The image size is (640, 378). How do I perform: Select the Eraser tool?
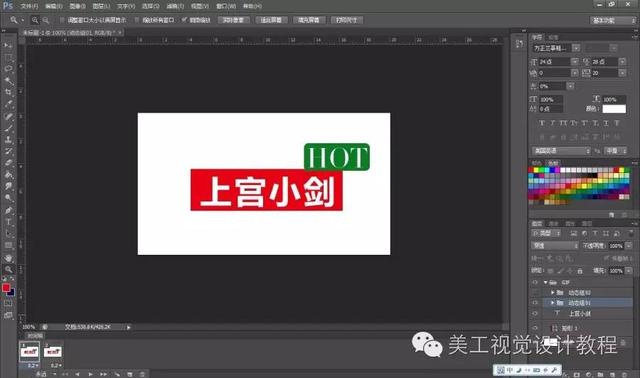(x=8, y=163)
